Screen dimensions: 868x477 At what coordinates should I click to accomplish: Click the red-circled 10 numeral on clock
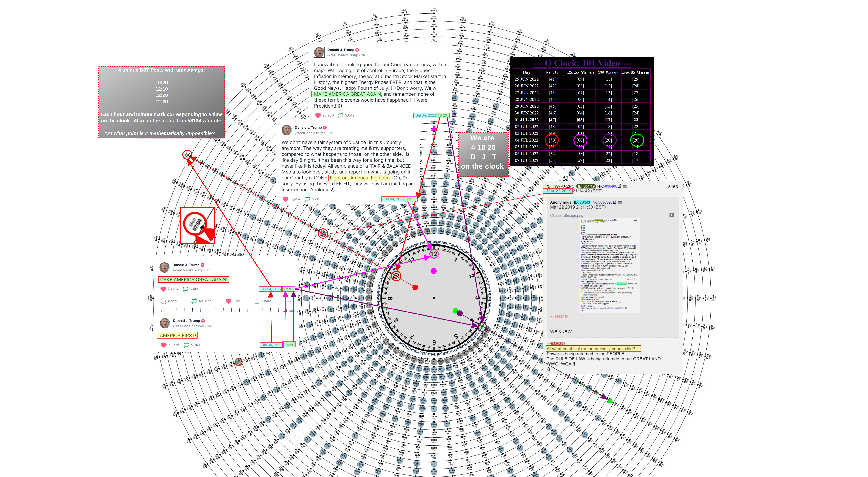(396, 276)
